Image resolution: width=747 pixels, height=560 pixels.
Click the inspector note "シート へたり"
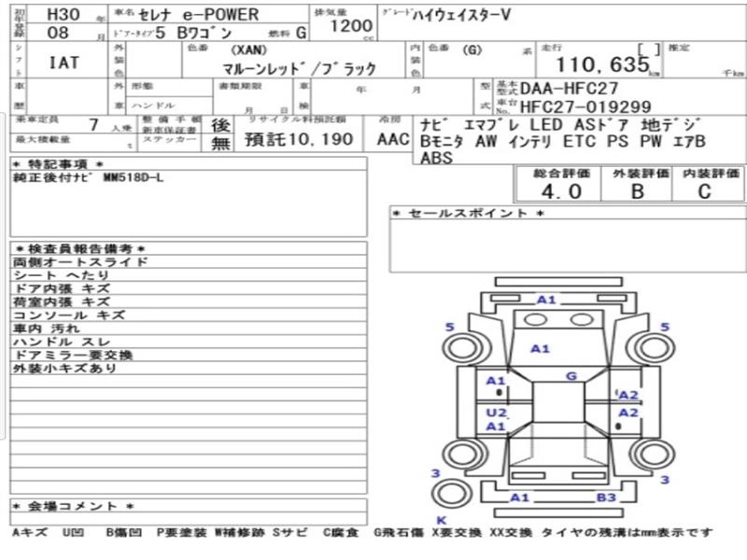[x=62, y=275]
